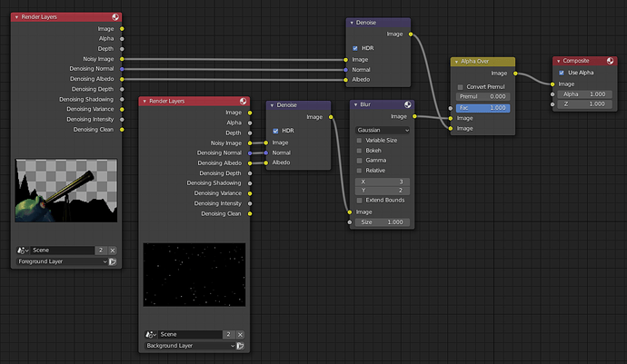Click Denoising Variance socket of Background Render Layers
This screenshot has height=364, width=627.
click(x=250, y=193)
